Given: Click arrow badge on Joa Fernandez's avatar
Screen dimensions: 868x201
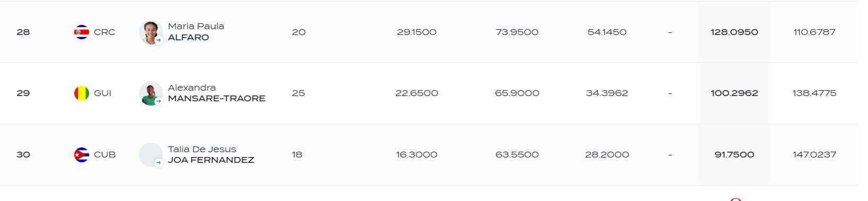Looking at the screenshot, I should point(158,163).
